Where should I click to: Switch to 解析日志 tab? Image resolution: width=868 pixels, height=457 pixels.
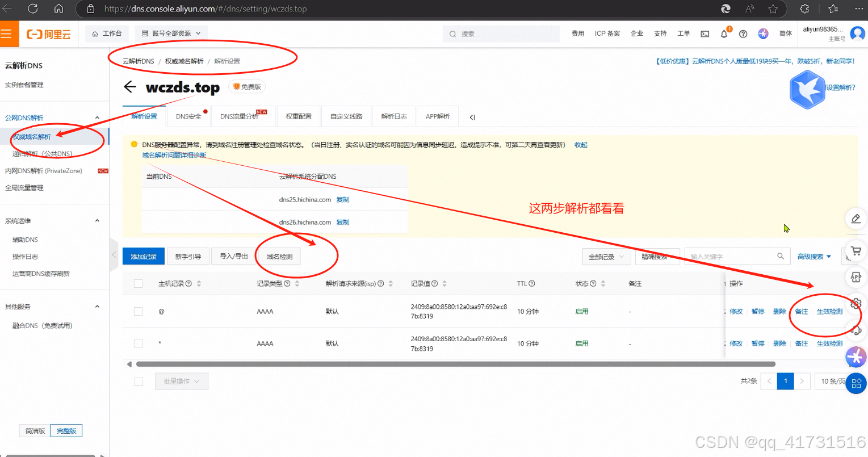394,116
